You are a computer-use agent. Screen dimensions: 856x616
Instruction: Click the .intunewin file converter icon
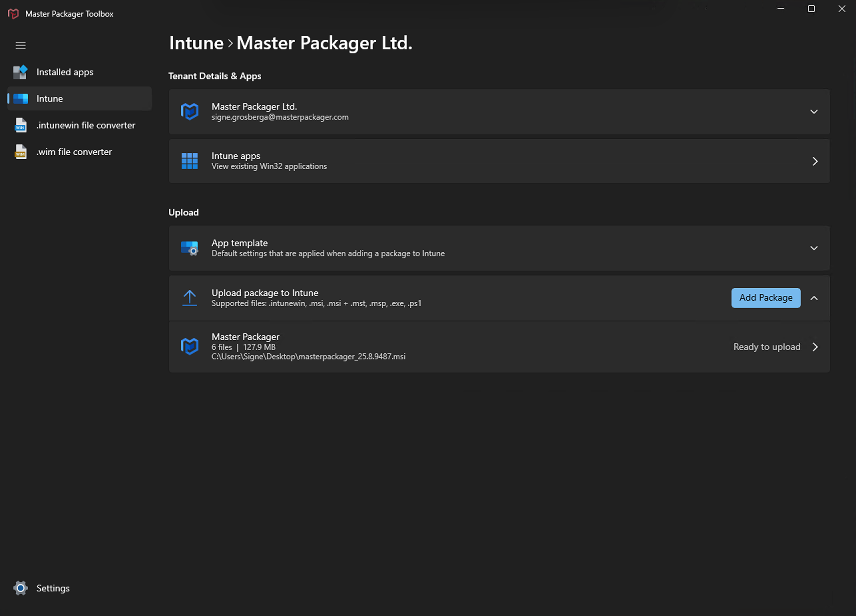click(x=20, y=125)
